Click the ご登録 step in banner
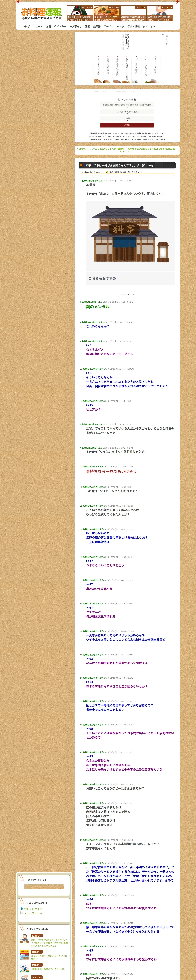This screenshot has width=196, height=980. coord(127,118)
